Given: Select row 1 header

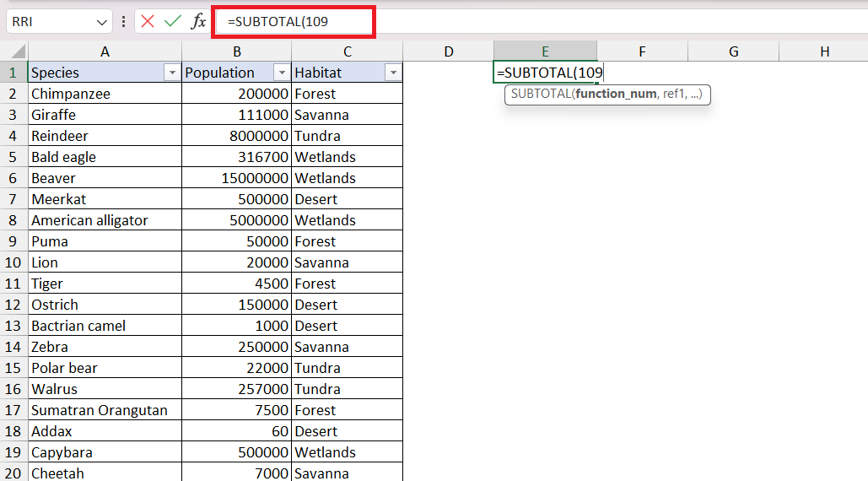Looking at the screenshot, I should click(13, 73).
